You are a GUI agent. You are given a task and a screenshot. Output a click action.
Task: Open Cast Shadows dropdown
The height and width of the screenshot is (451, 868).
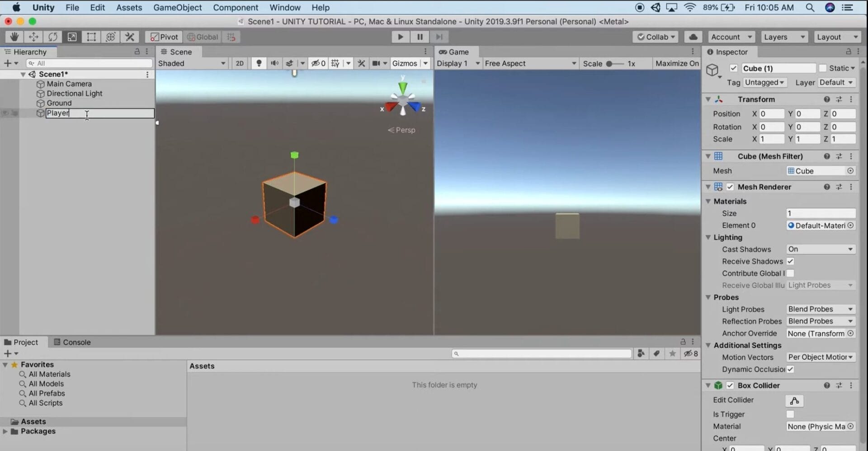[x=821, y=249]
